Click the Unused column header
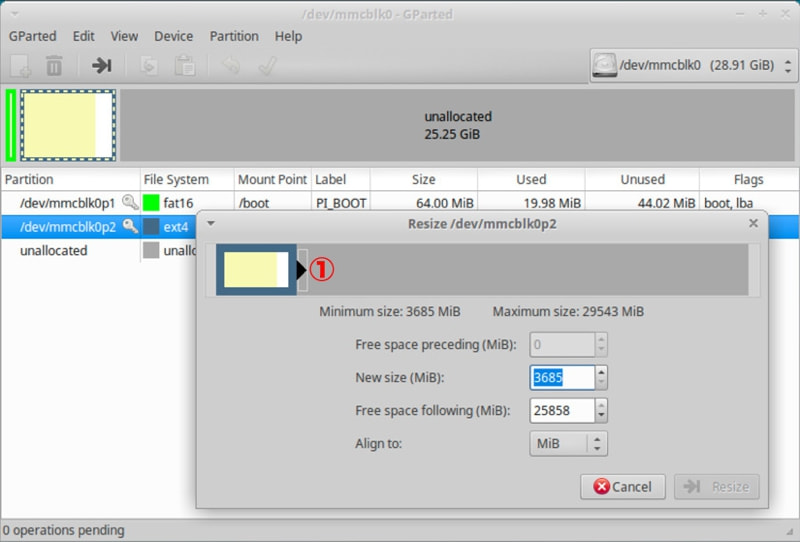The width and height of the screenshot is (800, 542). pos(642,179)
